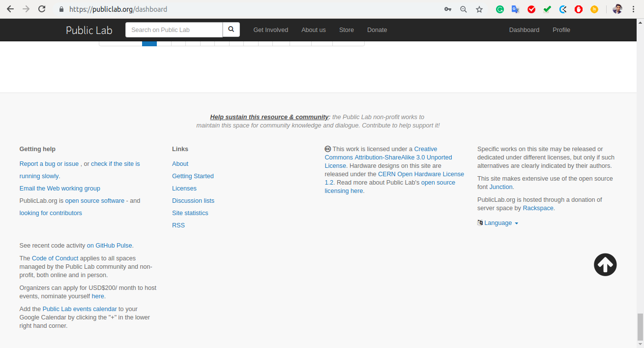This screenshot has height=348, width=644.
Task: Open the Site statistics link
Action: (190, 213)
